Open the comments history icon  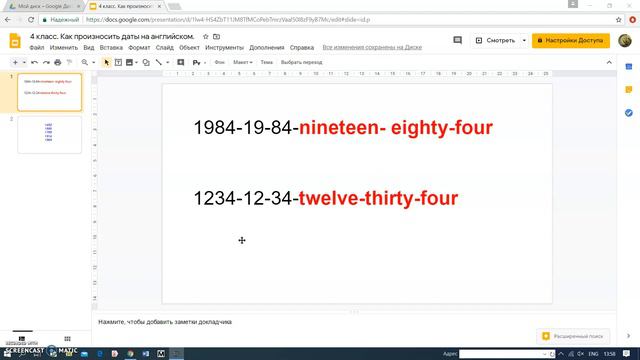[x=458, y=40]
